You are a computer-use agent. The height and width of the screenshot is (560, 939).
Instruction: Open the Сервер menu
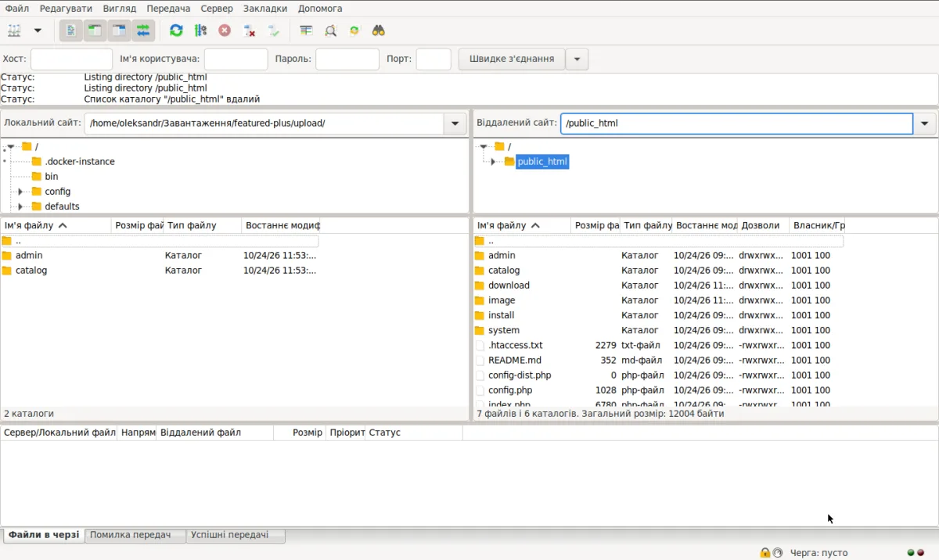coord(217,8)
